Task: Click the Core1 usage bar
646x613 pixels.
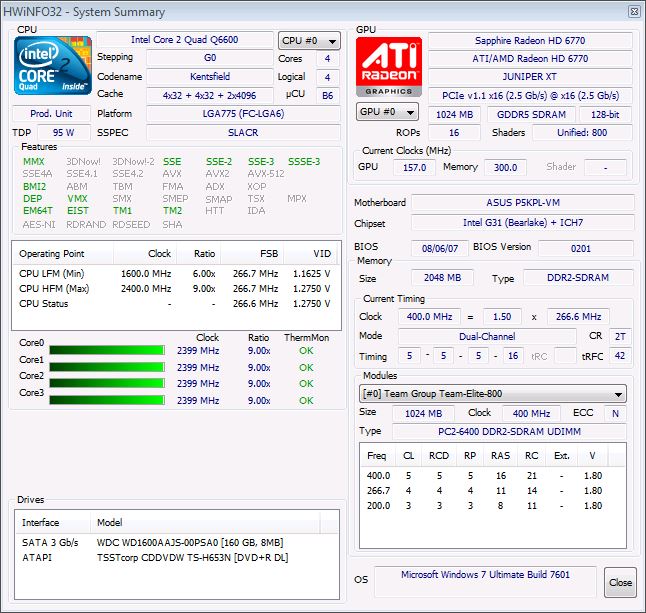Action: pos(107,367)
